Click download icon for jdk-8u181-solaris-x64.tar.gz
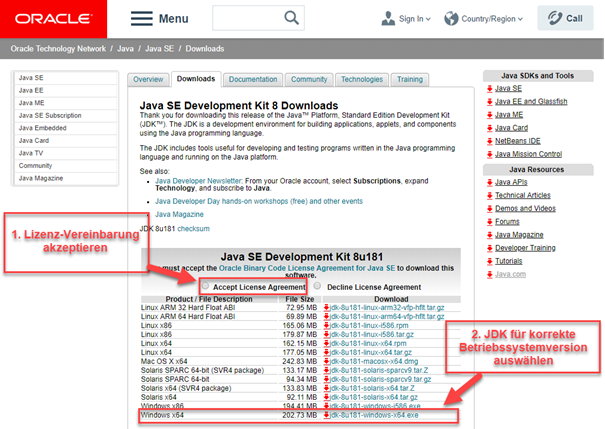The width and height of the screenshot is (605, 429). tap(326, 397)
